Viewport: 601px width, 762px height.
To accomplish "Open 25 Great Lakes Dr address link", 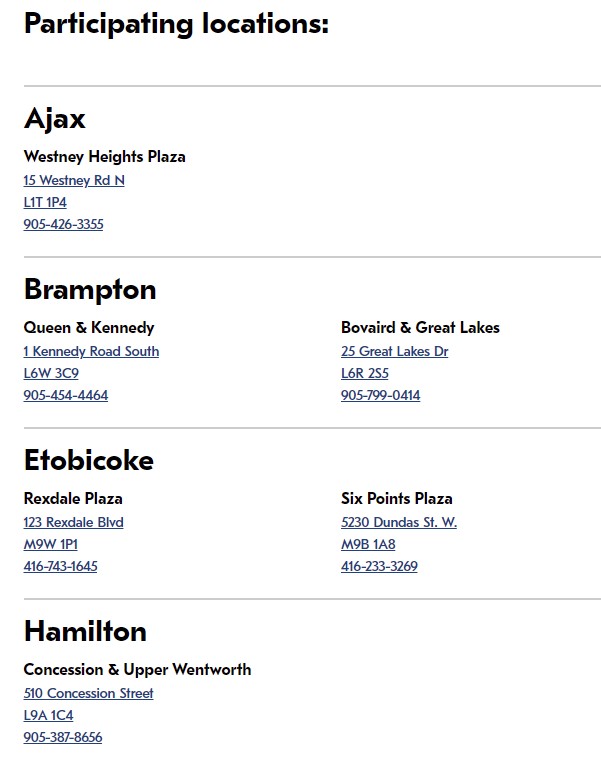I will (395, 351).
